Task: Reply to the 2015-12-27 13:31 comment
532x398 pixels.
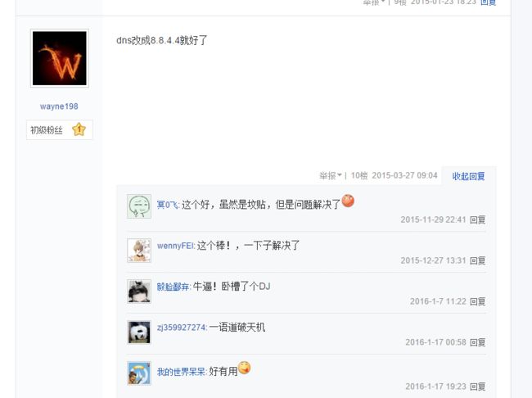Action: 477,260
